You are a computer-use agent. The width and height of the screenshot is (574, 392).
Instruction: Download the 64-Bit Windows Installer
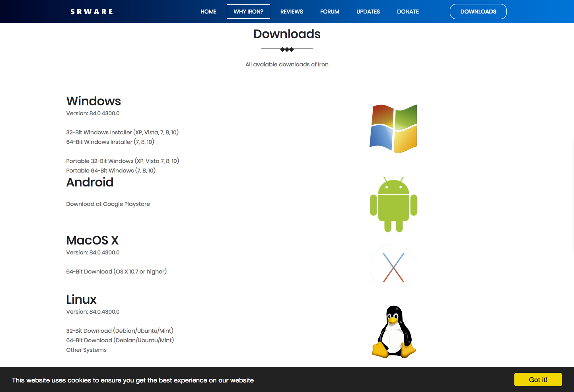click(x=110, y=142)
